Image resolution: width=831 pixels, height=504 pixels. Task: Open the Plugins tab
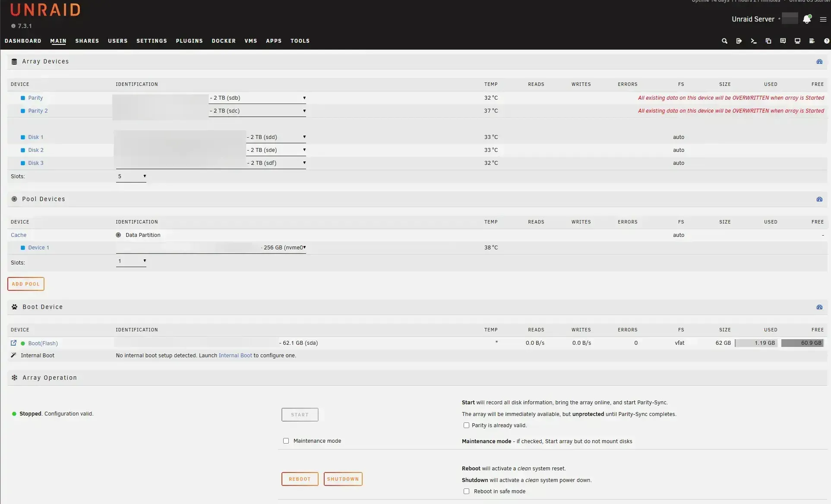(189, 41)
